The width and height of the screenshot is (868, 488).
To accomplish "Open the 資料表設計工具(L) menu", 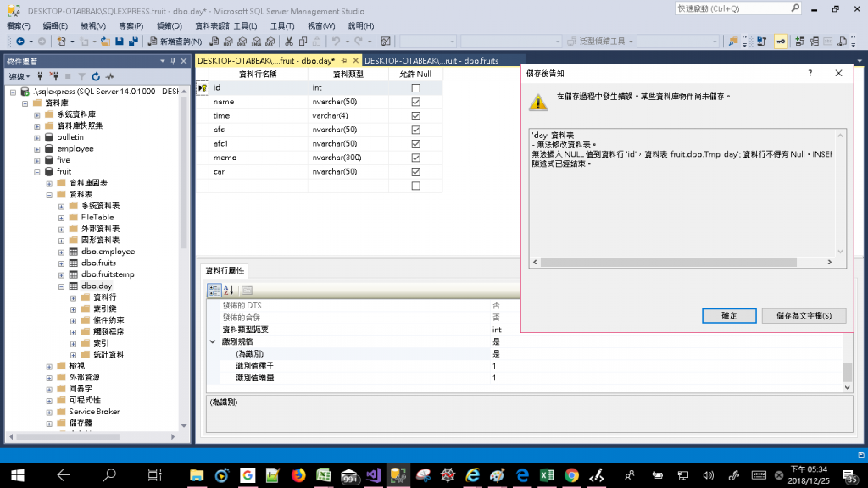I will point(225,26).
